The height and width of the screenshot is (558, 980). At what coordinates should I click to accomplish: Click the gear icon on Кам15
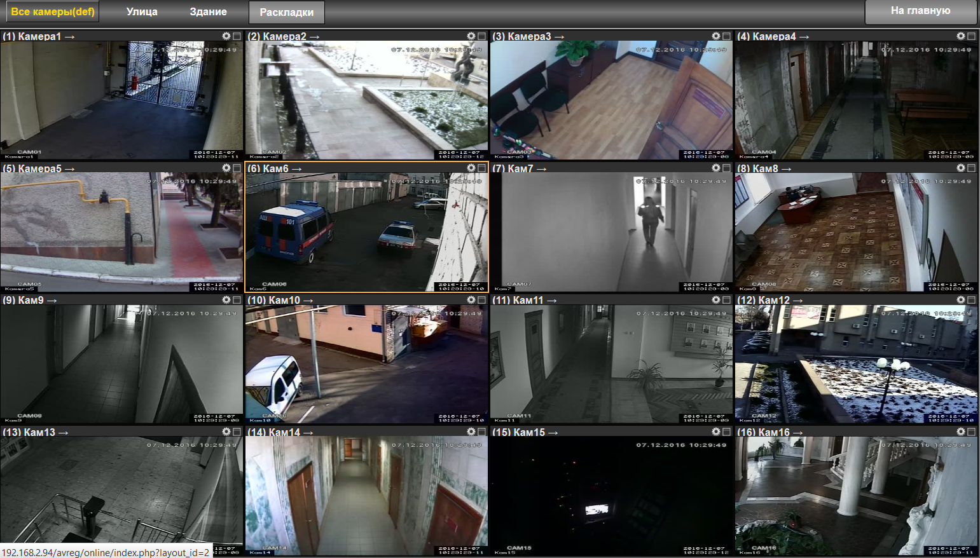[x=716, y=432]
